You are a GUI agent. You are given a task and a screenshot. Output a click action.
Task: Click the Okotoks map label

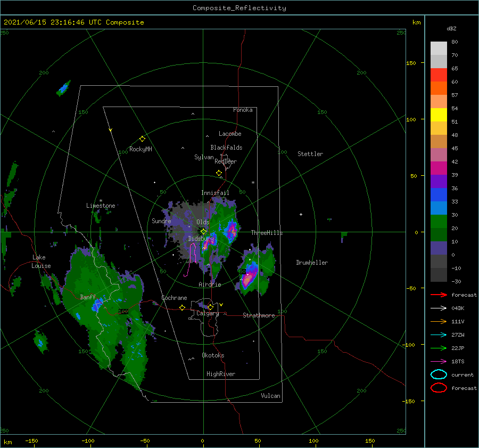pos(213,355)
